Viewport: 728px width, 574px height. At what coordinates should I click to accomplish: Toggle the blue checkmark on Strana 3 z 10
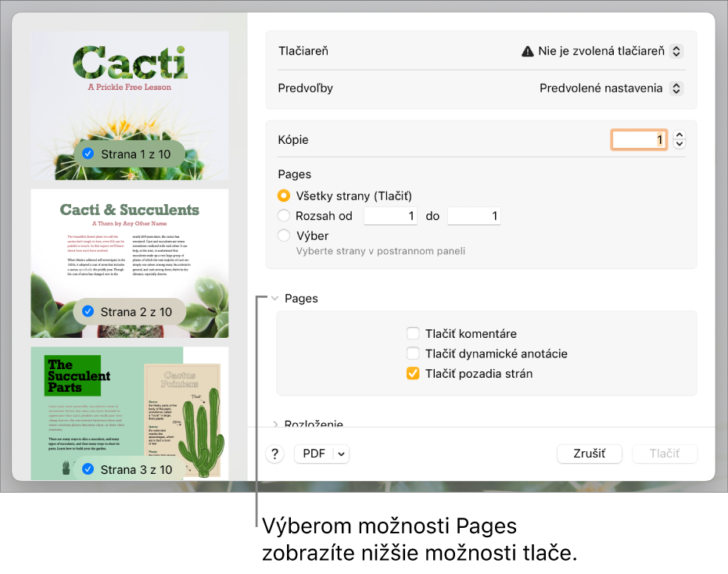(x=88, y=469)
